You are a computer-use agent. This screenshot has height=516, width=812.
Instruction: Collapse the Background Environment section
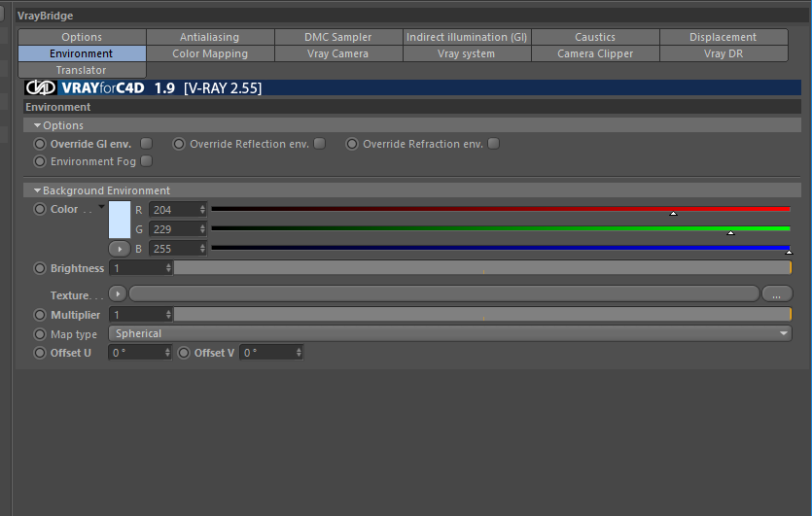coord(37,190)
